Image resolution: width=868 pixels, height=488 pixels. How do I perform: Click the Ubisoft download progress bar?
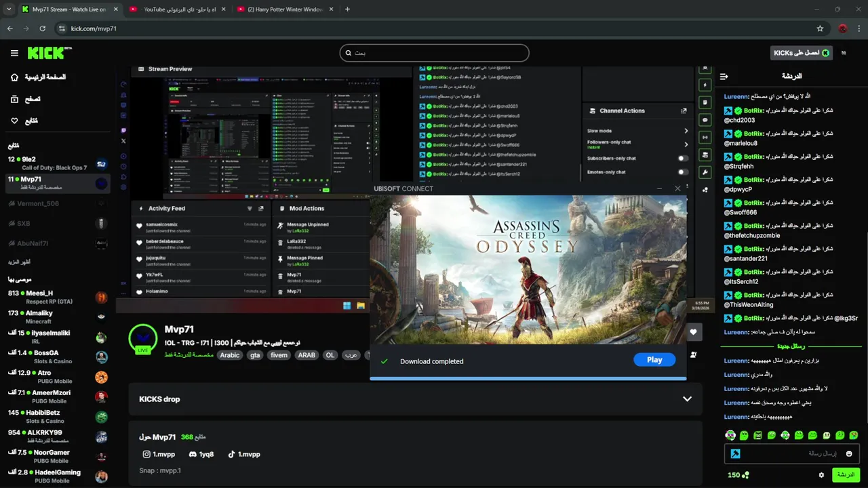pos(528,378)
